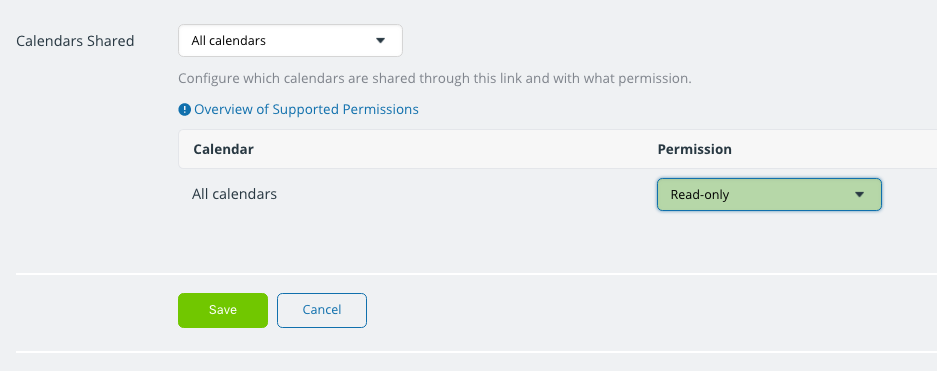937x371 pixels.
Task: Expand the Read-only permission dropdown
Action: pos(769,195)
